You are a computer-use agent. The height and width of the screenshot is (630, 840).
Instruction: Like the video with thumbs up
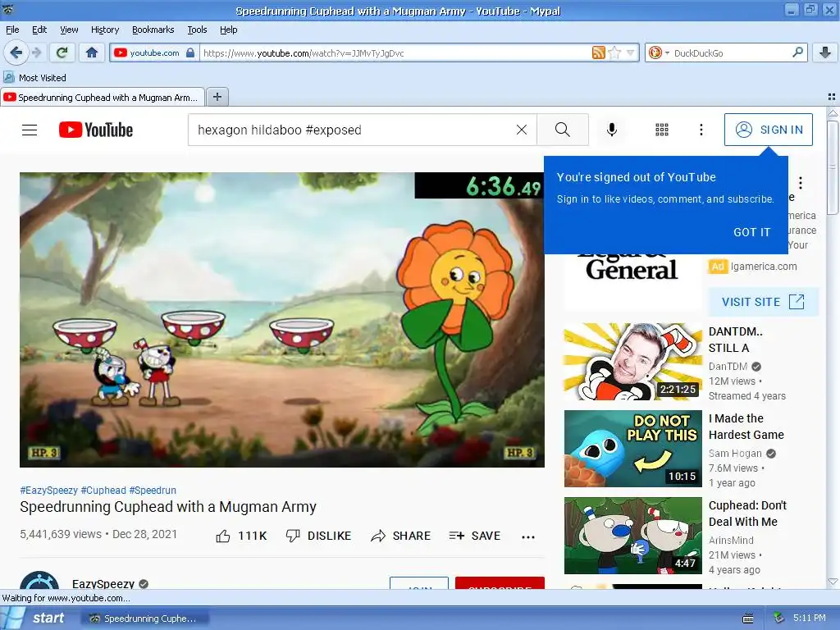point(241,536)
